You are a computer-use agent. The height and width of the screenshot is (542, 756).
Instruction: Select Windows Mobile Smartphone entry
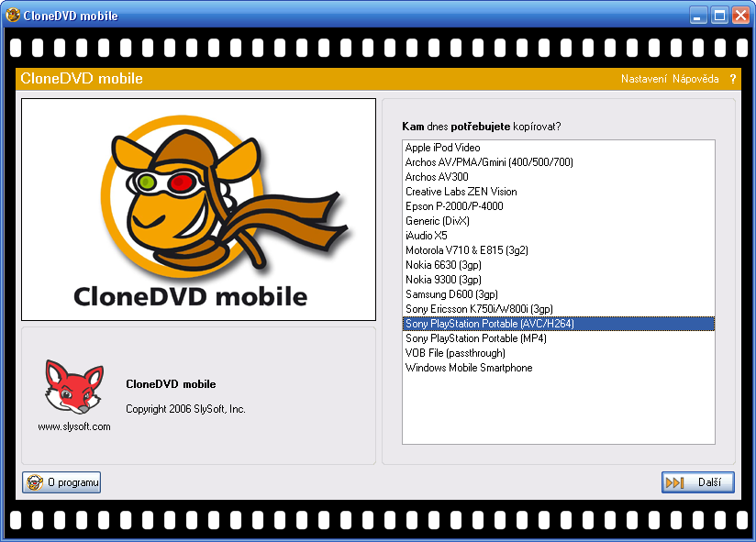pyautogui.click(x=468, y=368)
